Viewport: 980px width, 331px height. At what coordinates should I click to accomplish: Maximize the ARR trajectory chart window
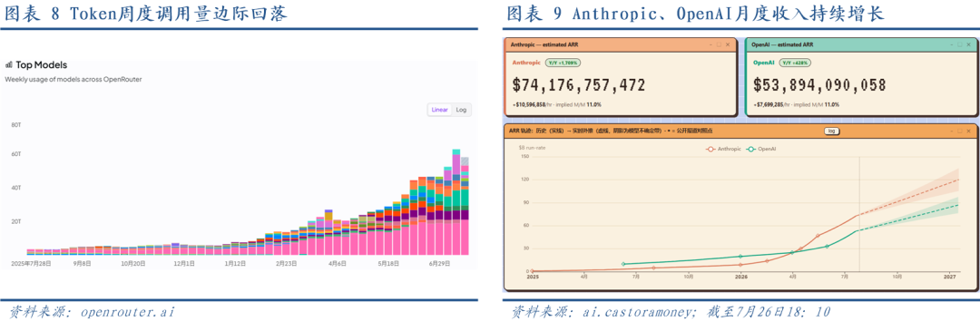click(959, 131)
